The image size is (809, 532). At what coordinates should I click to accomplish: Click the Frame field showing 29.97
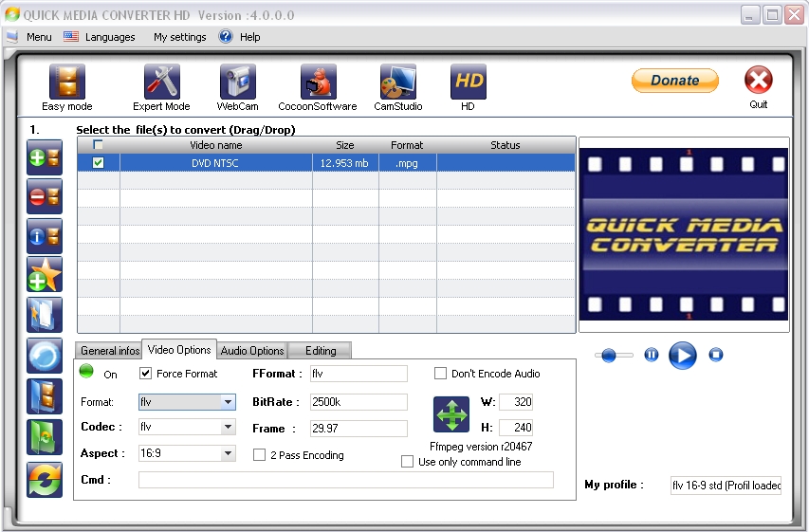[359, 429]
